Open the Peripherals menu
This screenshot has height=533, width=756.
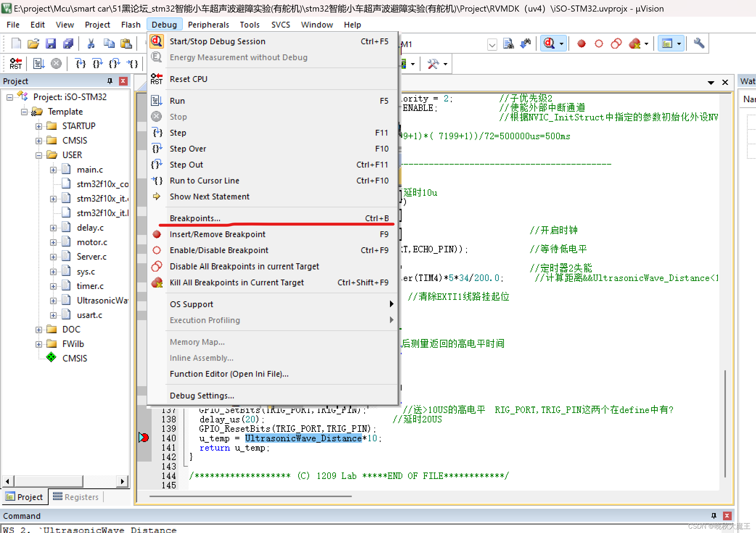pos(208,25)
